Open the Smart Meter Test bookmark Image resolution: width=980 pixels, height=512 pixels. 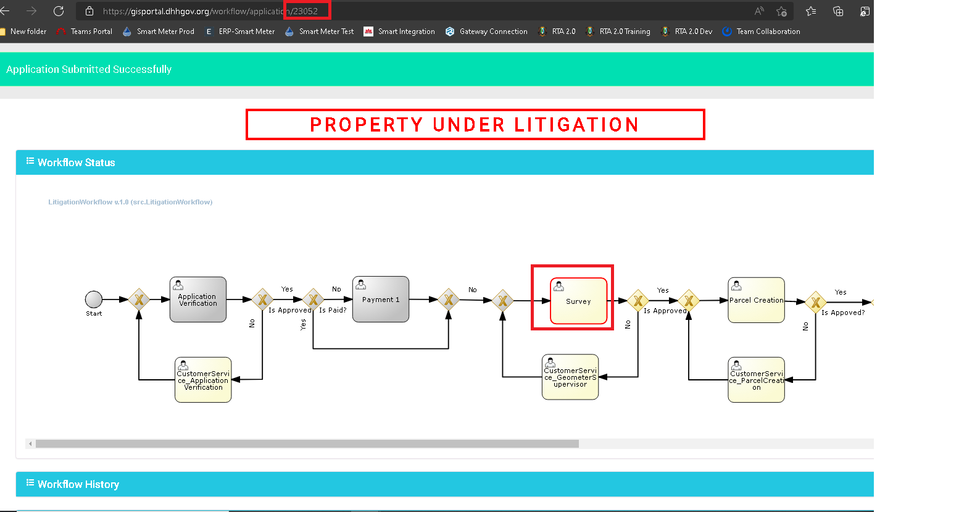(320, 31)
